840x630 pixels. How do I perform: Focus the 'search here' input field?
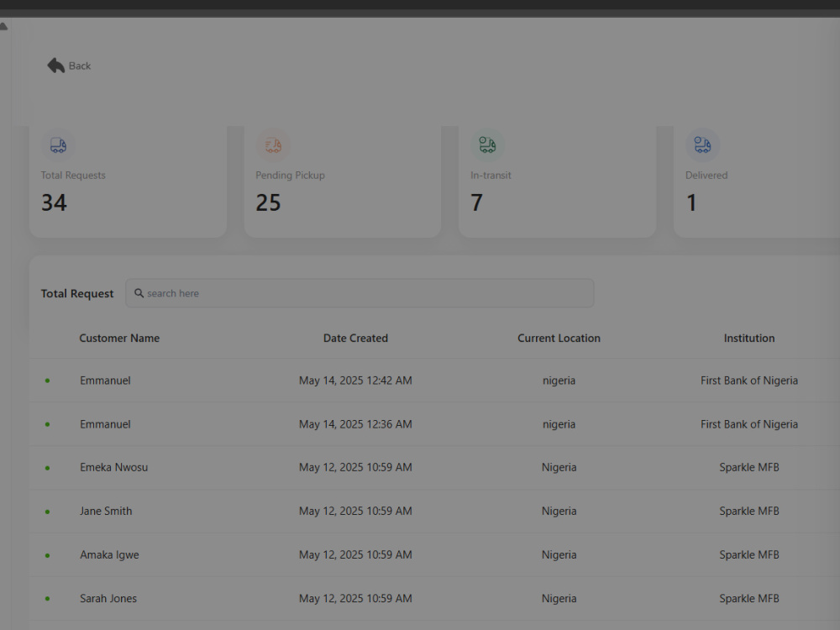pyautogui.click(x=360, y=293)
